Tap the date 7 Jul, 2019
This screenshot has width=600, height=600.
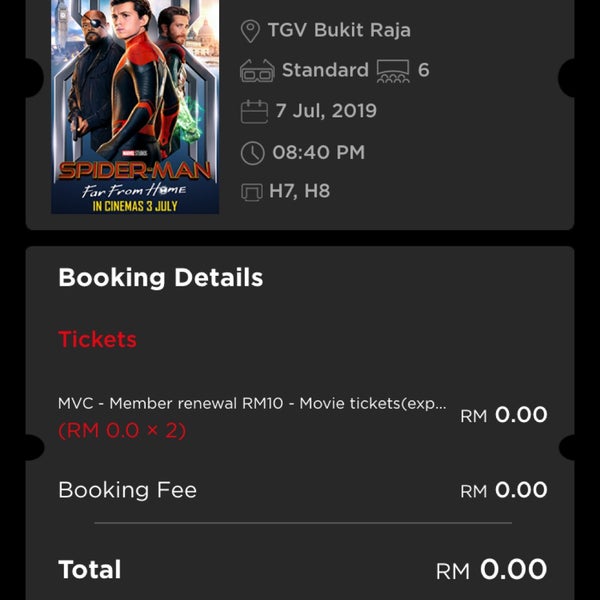coord(326,111)
